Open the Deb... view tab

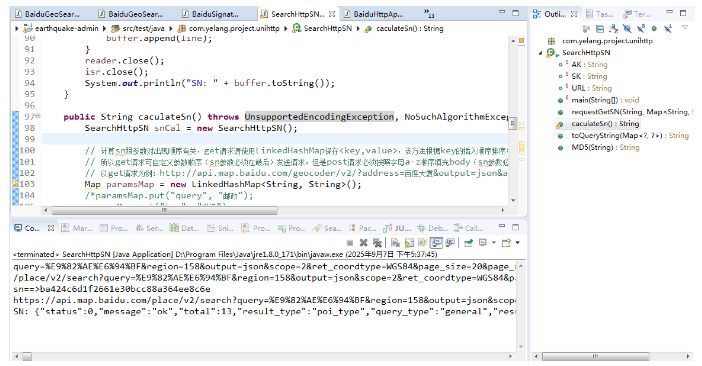[433, 228]
